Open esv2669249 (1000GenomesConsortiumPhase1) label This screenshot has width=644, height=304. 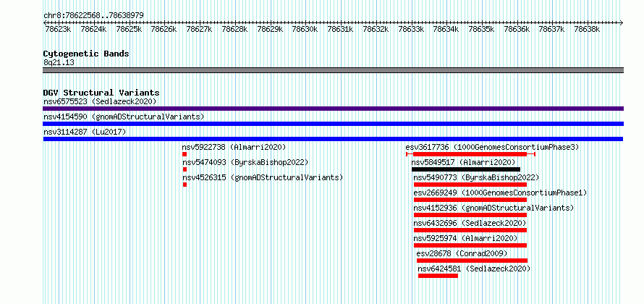(500, 193)
